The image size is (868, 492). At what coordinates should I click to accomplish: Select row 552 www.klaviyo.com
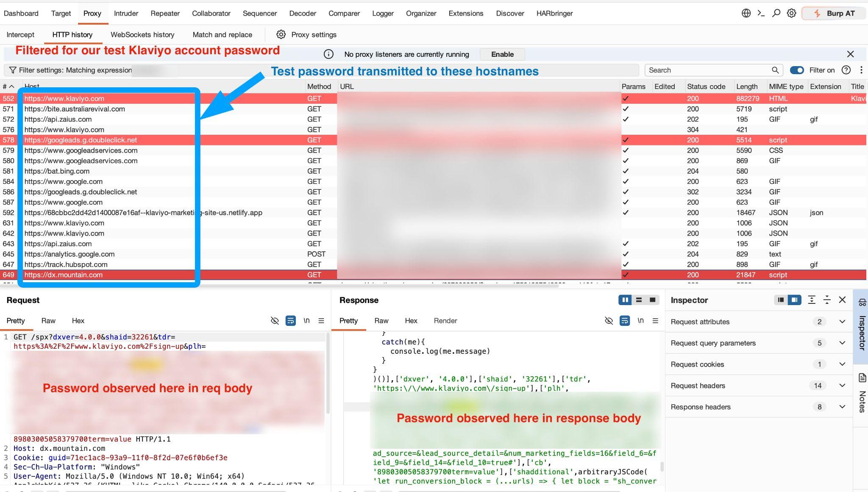[x=434, y=98]
